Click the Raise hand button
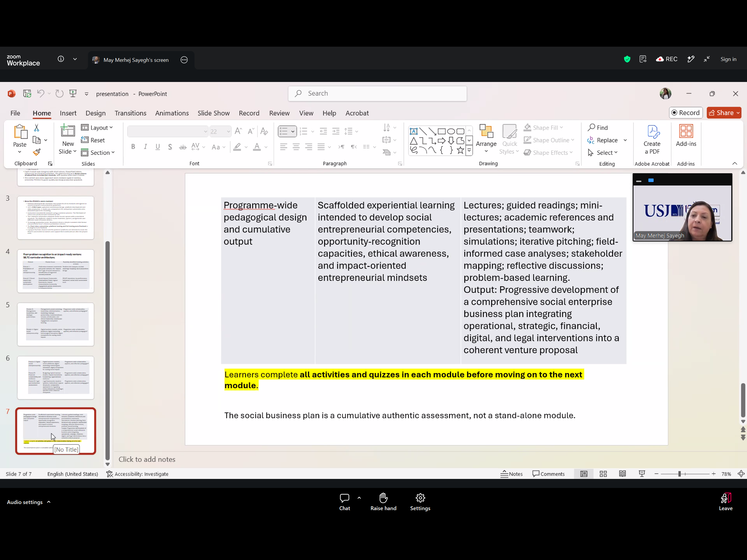The width and height of the screenshot is (747, 560). click(x=383, y=502)
